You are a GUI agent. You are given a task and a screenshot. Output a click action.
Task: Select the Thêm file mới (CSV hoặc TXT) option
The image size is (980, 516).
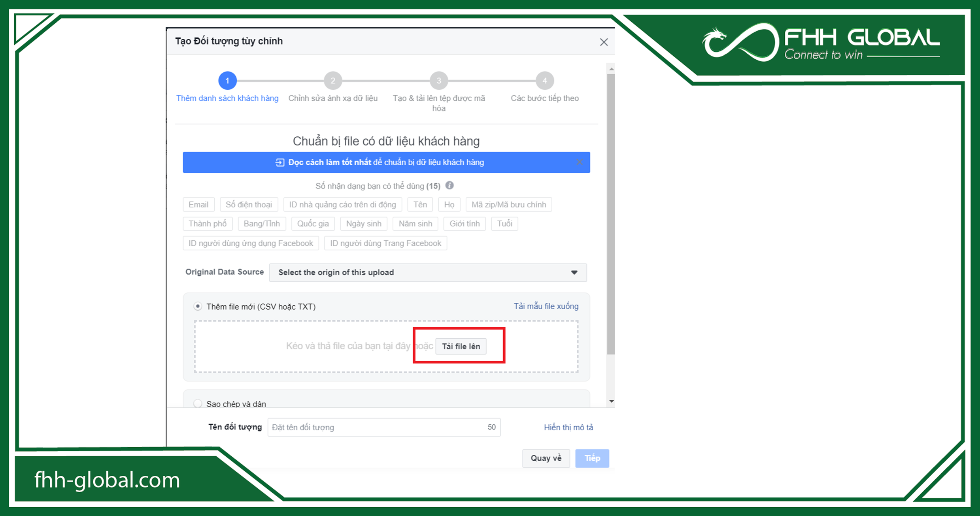point(198,306)
